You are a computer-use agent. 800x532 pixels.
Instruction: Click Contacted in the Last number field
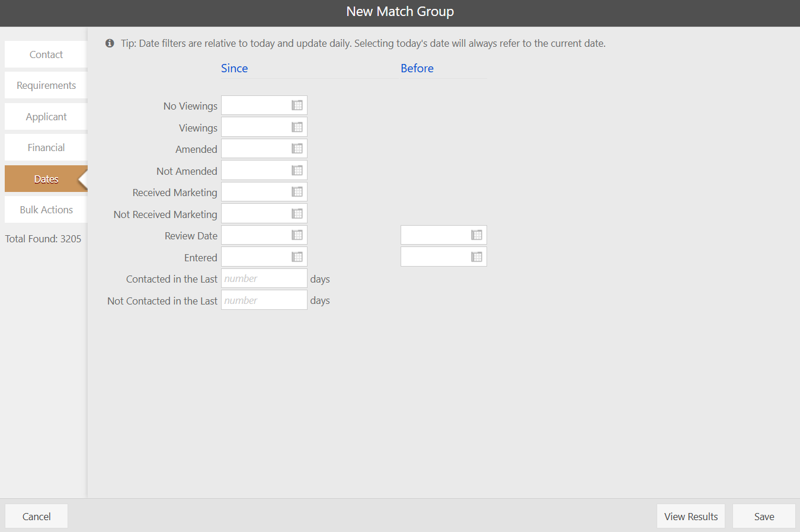click(x=264, y=278)
